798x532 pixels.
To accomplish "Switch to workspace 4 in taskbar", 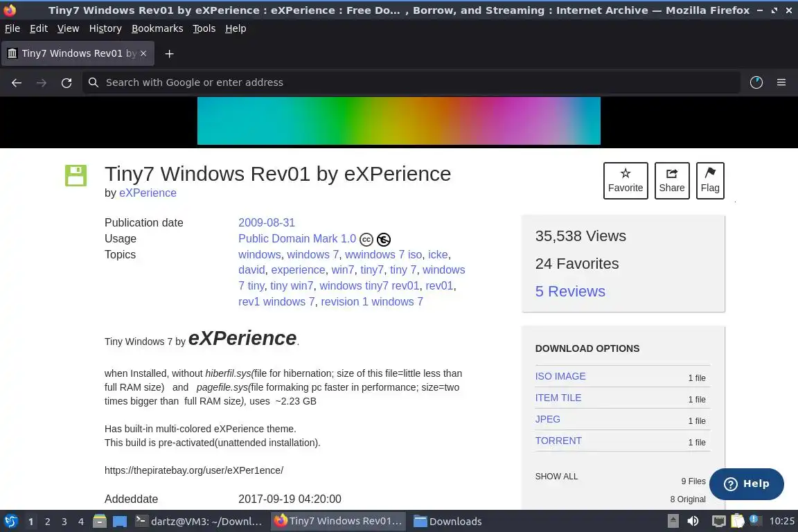I will click(x=81, y=522).
